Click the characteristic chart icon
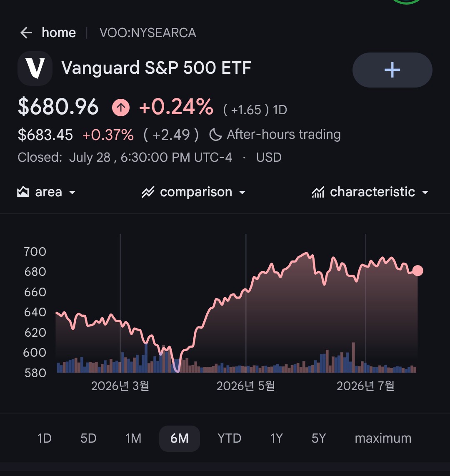Image resolution: width=450 pixels, height=476 pixels. pyautogui.click(x=318, y=192)
